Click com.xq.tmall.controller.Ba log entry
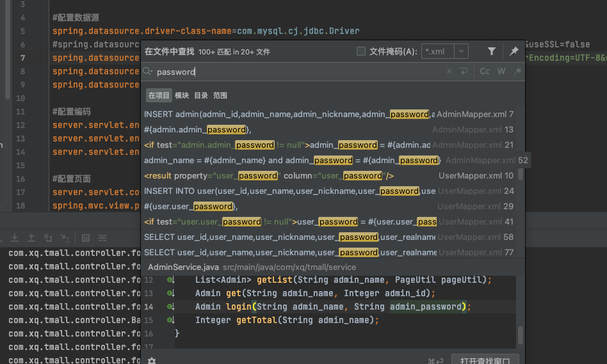 [x=74, y=320]
